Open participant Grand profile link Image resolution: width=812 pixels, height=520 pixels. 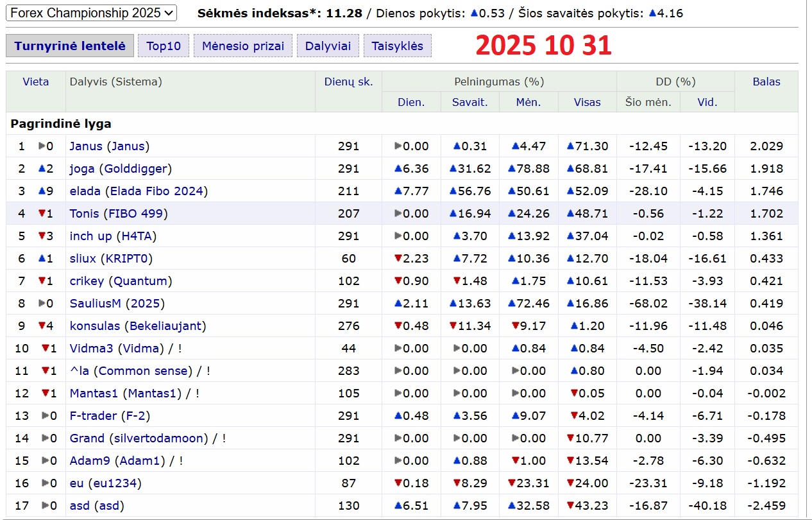[87, 438]
